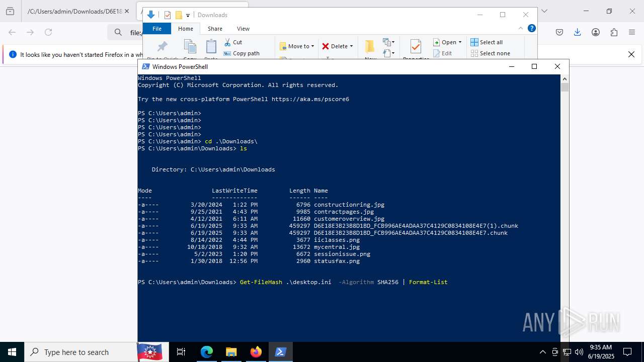Click the PowerShell window title icon
644x362 pixels.
click(x=146, y=66)
